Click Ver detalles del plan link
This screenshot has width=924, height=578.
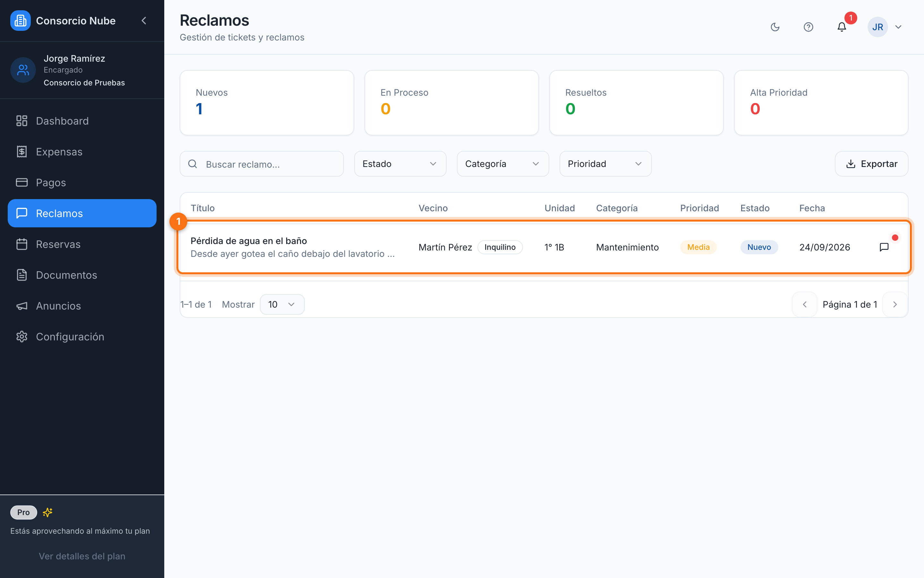[x=82, y=556]
